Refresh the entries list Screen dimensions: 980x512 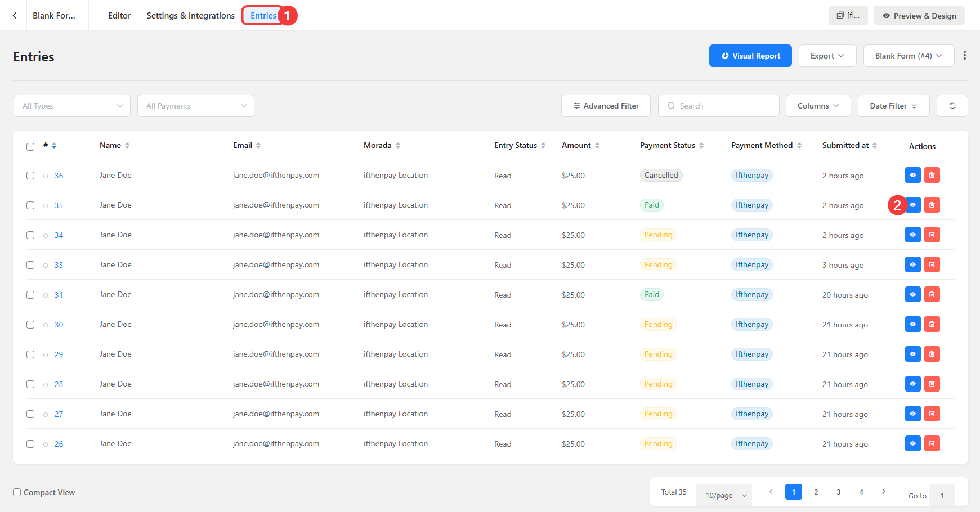[952, 106]
